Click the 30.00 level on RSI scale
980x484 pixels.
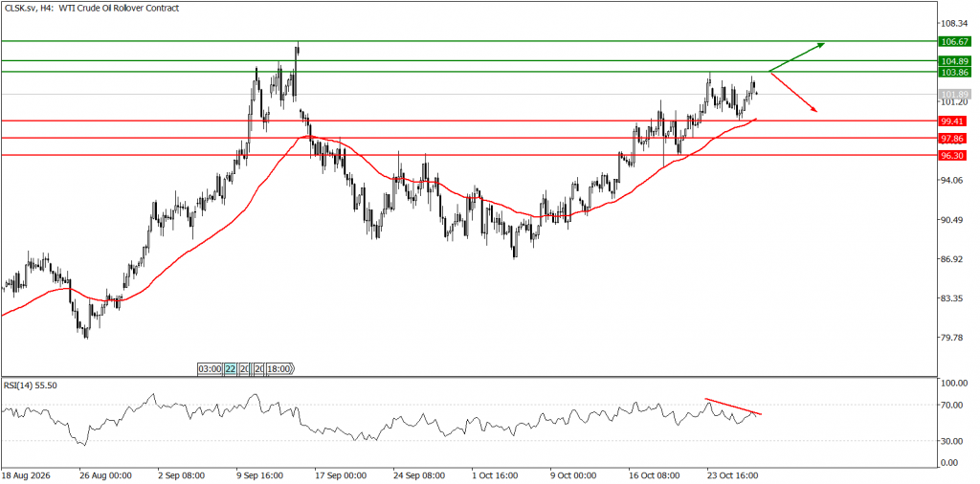coord(953,441)
